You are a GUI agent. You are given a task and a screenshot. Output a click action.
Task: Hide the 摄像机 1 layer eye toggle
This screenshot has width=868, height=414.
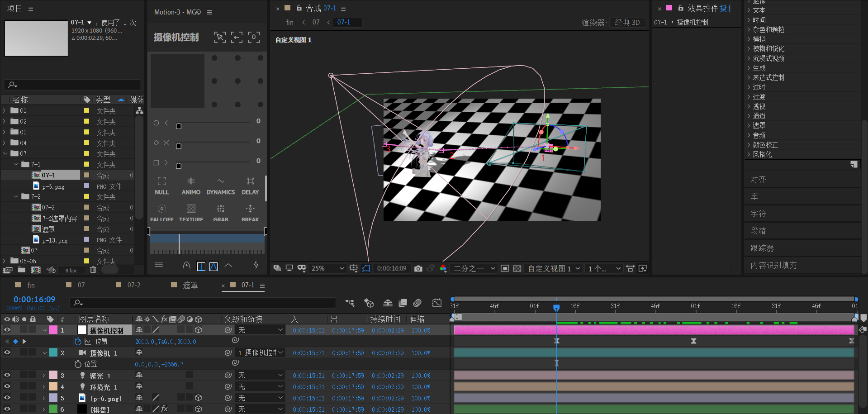[7, 352]
